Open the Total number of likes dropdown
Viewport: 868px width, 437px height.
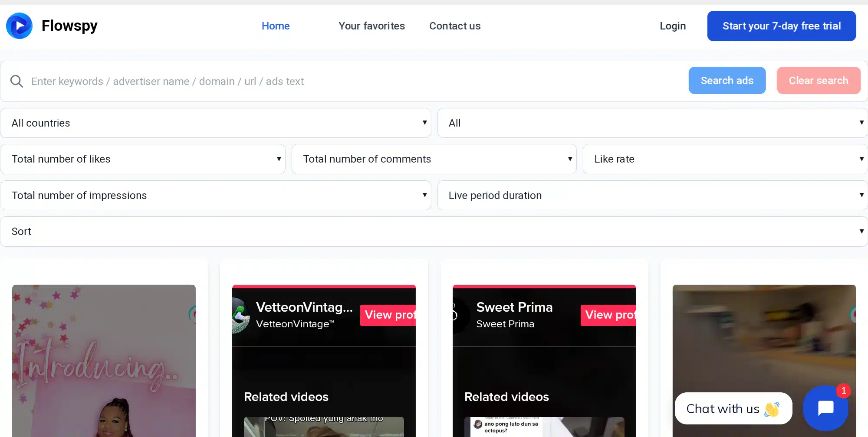(143, 159)
